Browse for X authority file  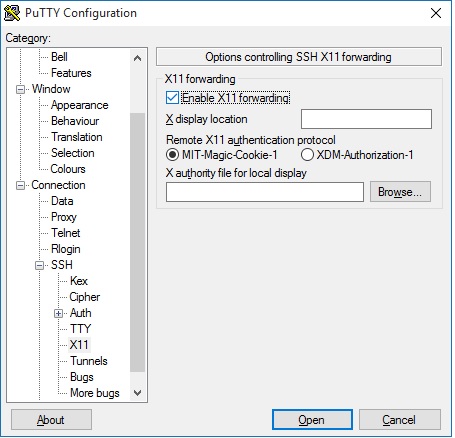tap(400, 192)
